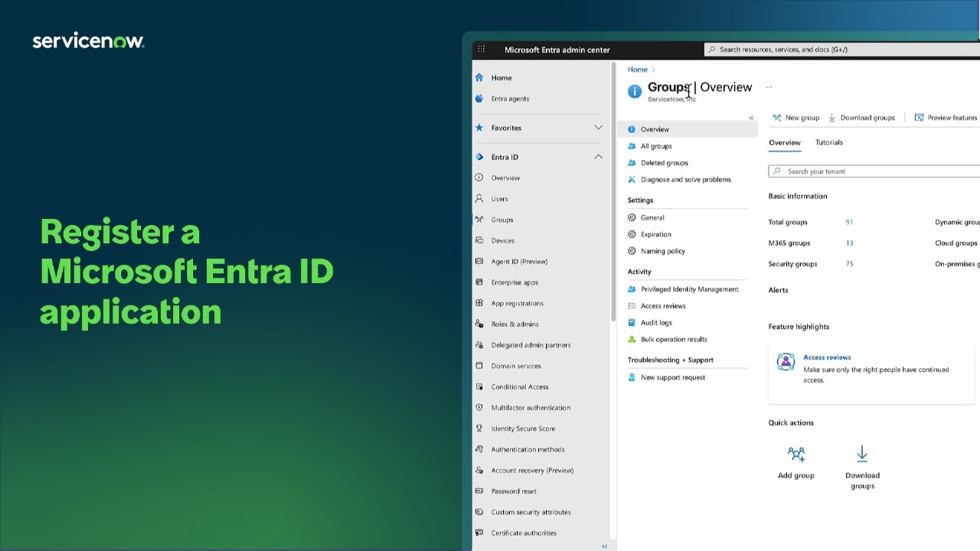This screenshot has height=551, width=980.
Task: Click the Entra ID diamond icon
Action: click(x=479, y=157)
